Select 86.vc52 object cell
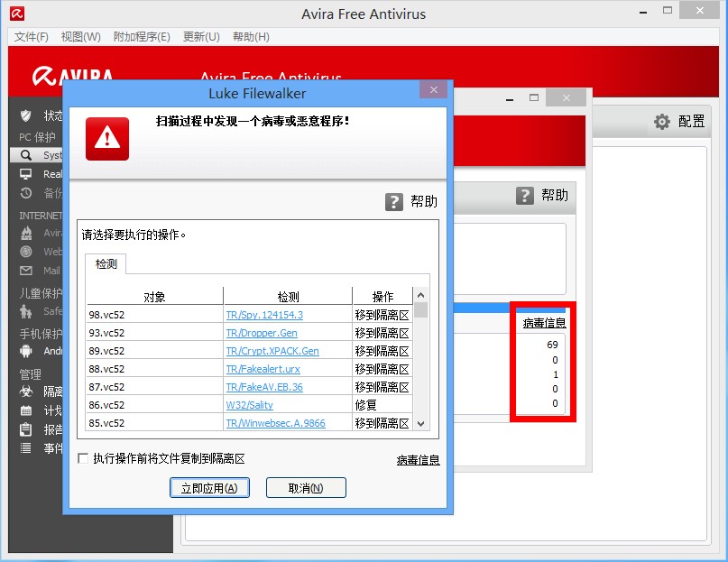 tap(155, 405)
